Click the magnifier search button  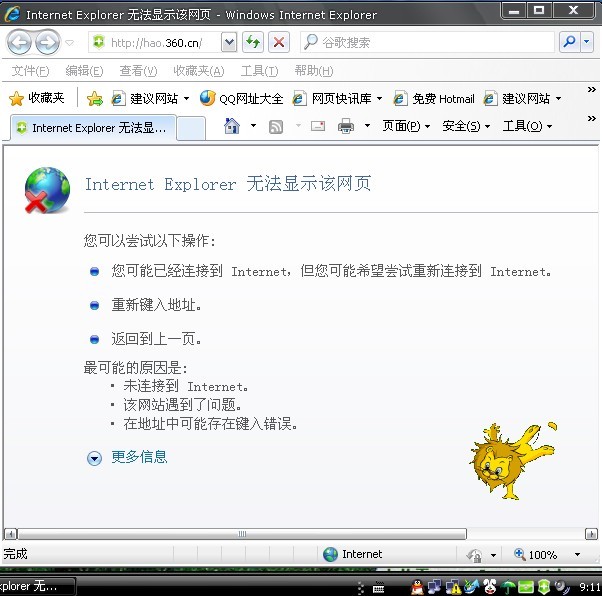569,42
